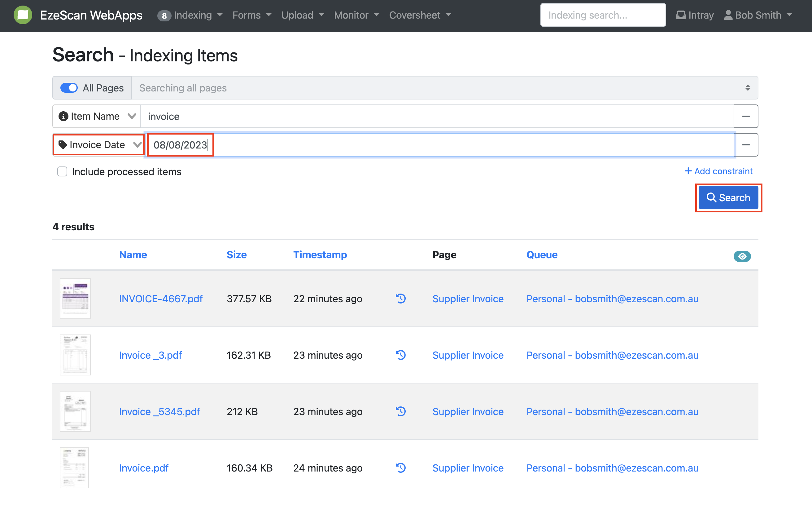The image size is (812, 514).
Task: Focus the Indexing search box
Action: click(x=603, y=15)
